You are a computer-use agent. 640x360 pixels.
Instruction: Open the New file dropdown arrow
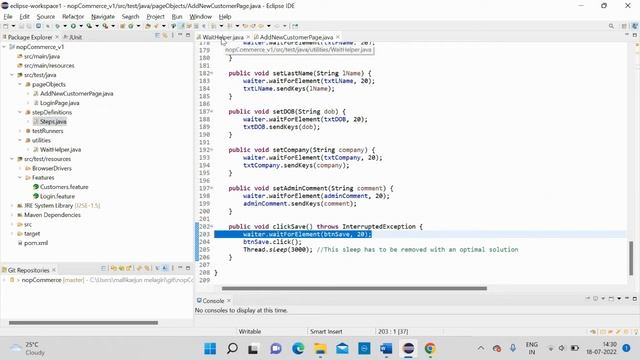(x=13, y=26)
